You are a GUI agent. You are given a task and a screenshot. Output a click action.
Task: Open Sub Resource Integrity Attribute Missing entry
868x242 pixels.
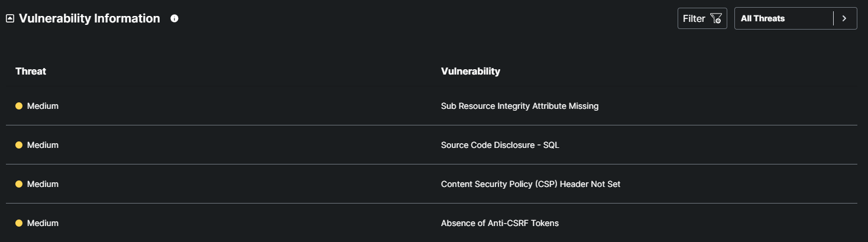pos(520,106)
